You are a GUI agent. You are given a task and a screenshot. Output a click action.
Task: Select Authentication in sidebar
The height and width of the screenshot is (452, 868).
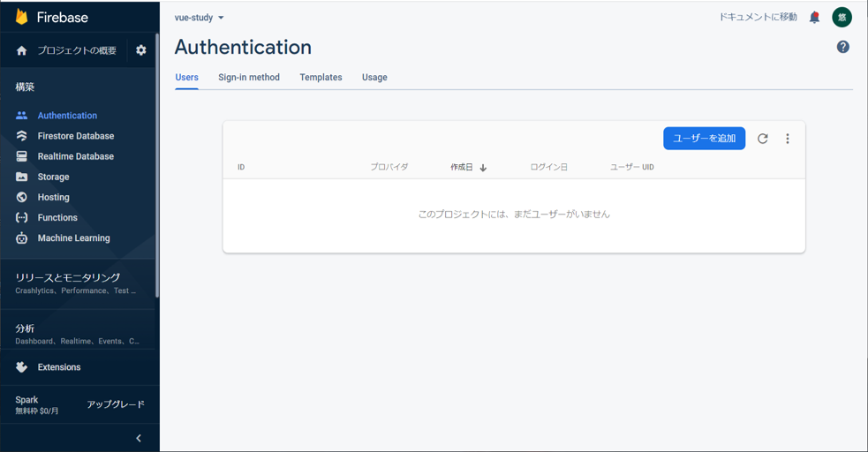(67, 116)
